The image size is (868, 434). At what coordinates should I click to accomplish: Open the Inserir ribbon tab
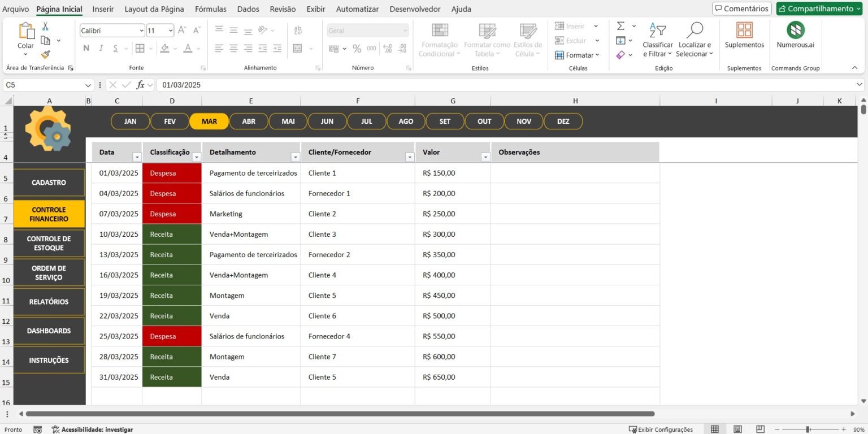tap(103, 9)
